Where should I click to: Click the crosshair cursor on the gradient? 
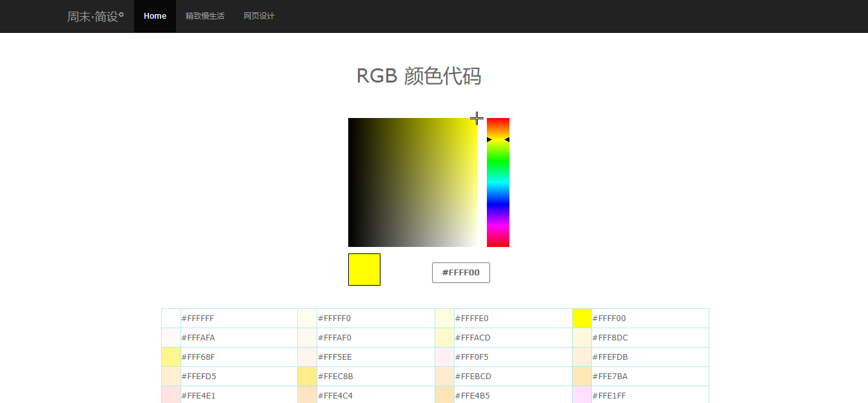(x=477, y=118)
